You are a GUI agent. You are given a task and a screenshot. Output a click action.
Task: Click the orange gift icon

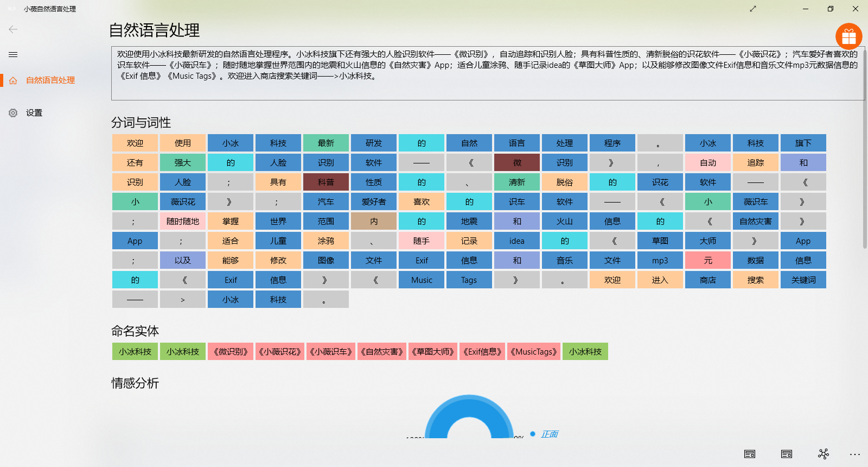(849, 37)
